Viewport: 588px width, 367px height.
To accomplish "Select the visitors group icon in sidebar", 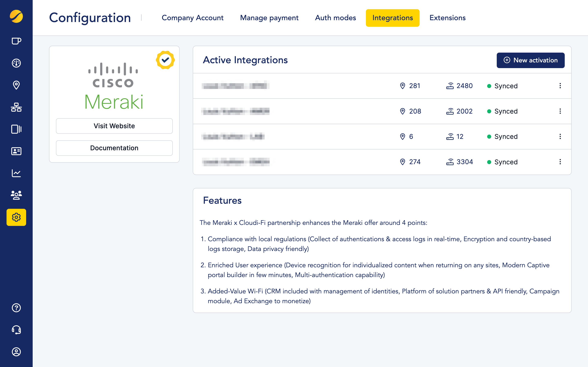I will tap(16, 195).
